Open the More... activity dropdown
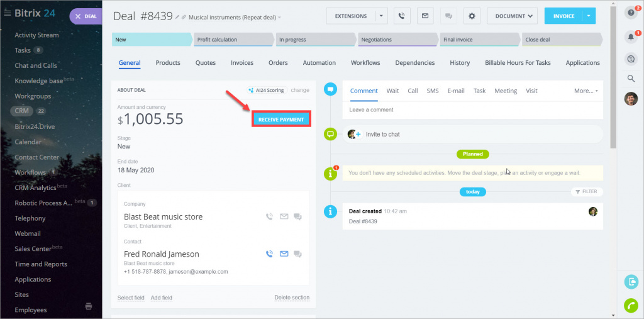Screen dimensions: 644x319 [586, 91]
